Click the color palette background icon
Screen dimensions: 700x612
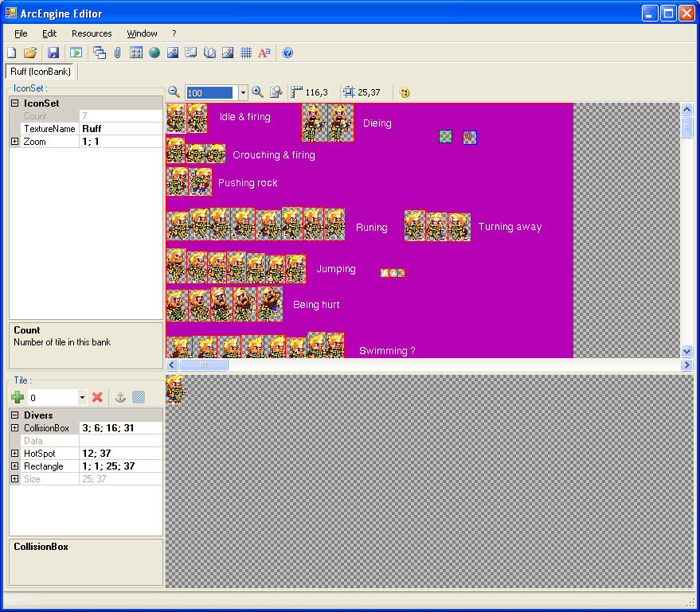click(405, 92)
